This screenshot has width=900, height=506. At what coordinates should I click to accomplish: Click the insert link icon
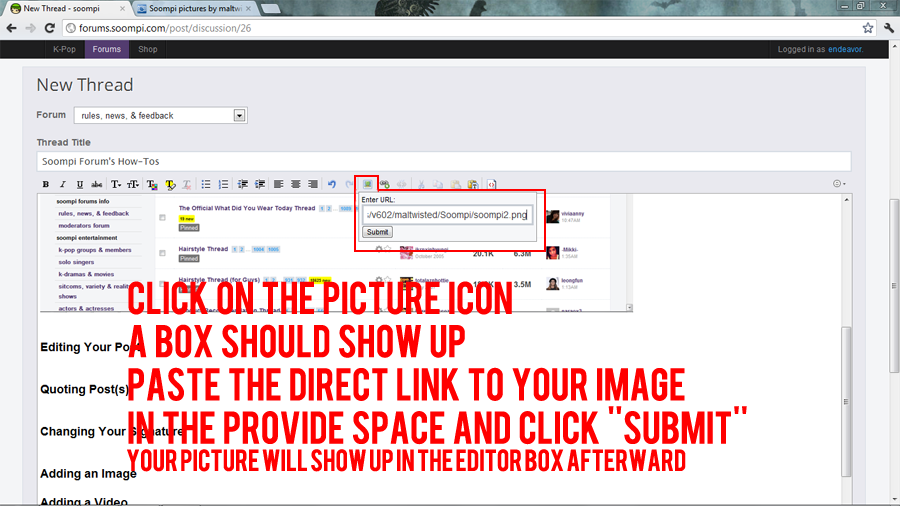[385, 184]
